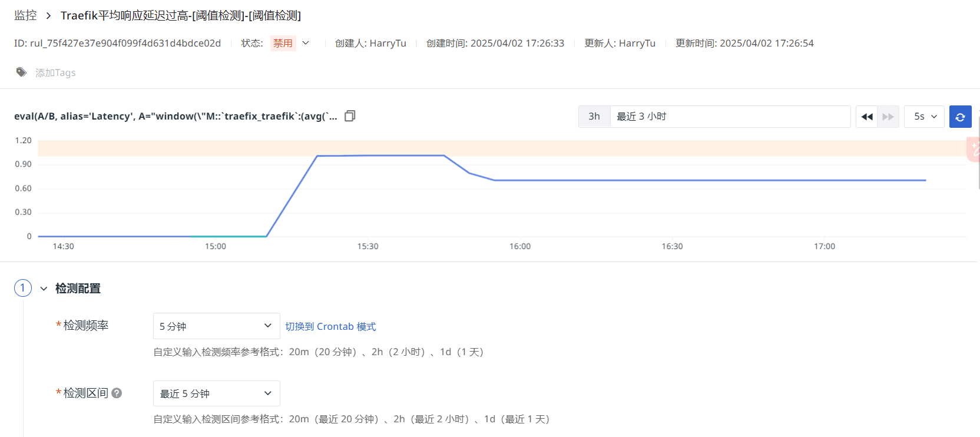
Task: Click the 禁用 status badge
Action: pos(283,43)
